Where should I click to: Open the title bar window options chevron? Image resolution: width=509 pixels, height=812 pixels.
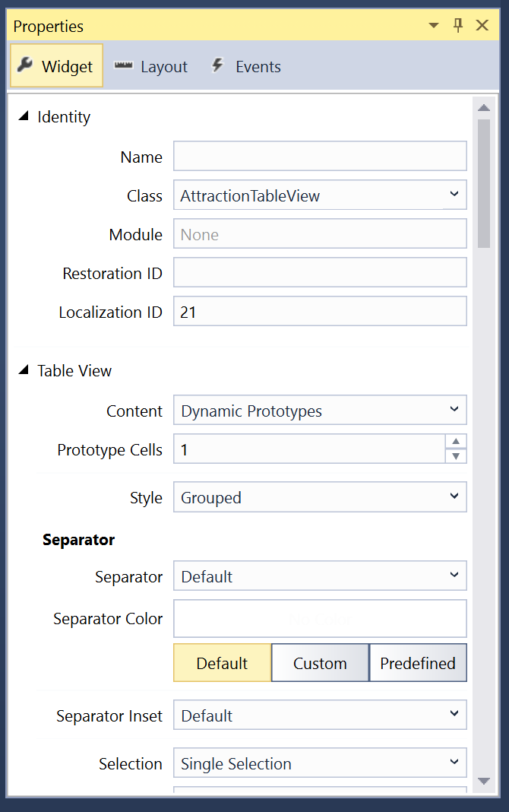[434, 25]
